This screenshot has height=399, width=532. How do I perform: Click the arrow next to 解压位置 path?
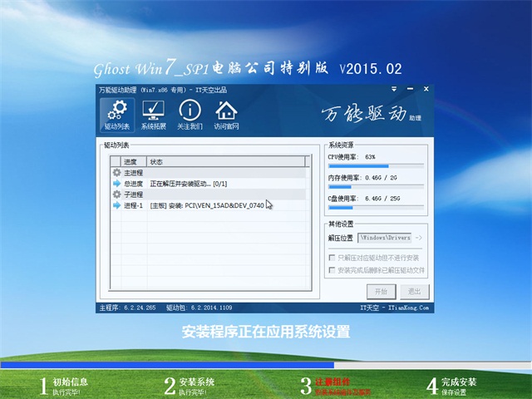(x=418, y=238)
